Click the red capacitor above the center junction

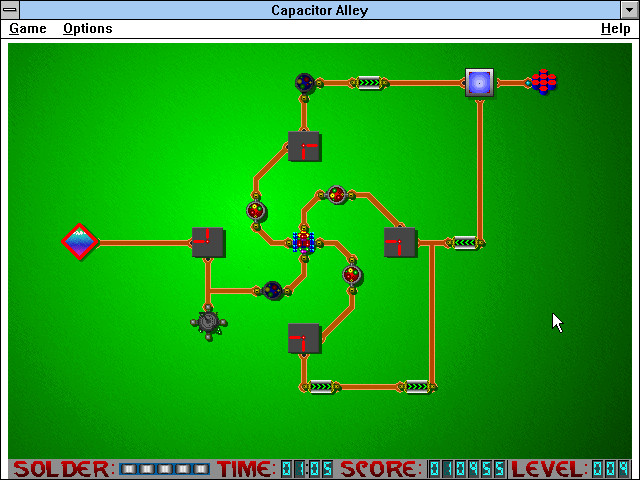click(337, 194)
